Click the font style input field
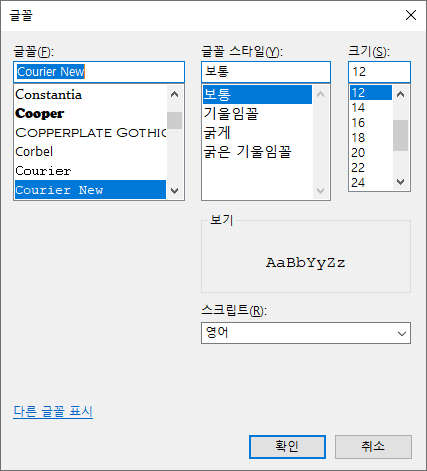 266,72
